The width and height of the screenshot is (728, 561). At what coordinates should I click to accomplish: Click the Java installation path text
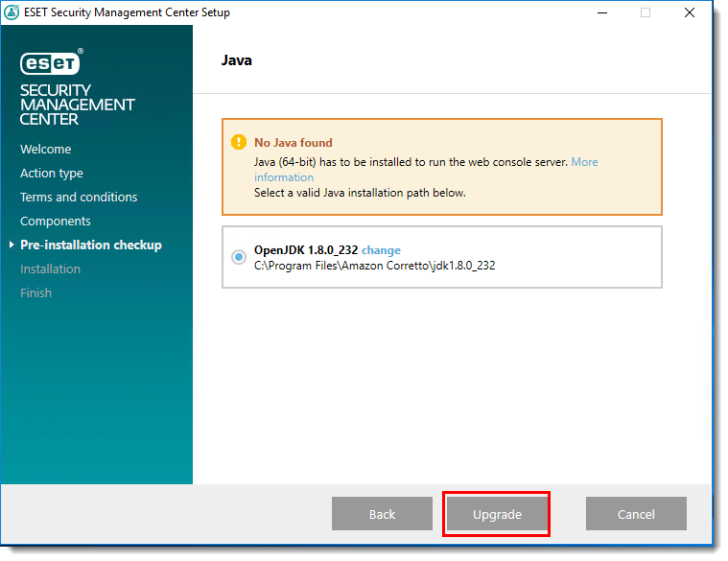pos(374,266)
